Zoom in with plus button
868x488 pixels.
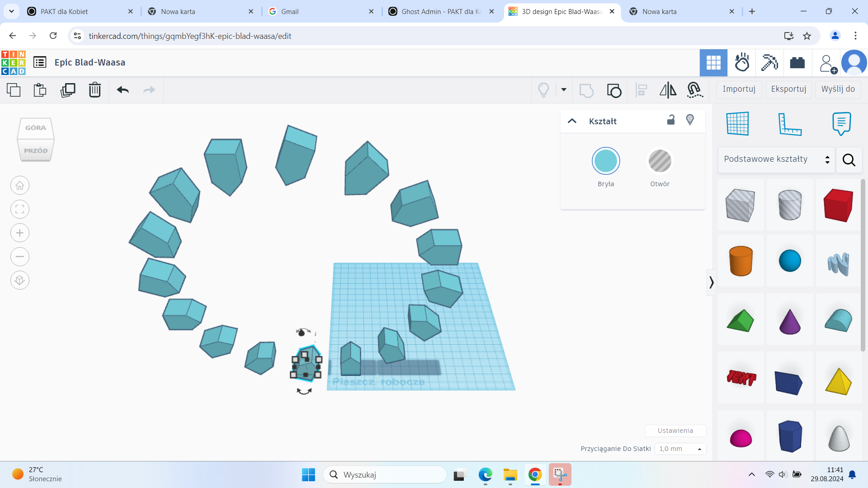click(20, 233)
